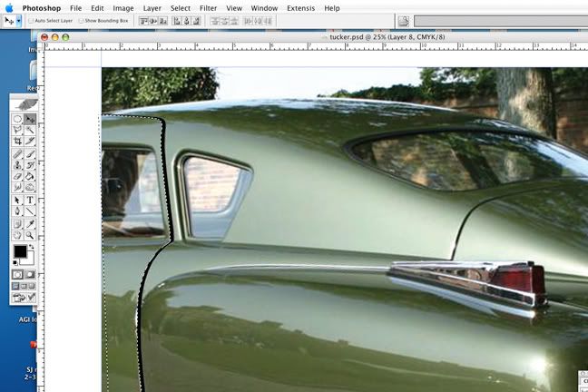
Task: Toggle the Show Bounding Box checkbox
Action: (x=82, y=20)
